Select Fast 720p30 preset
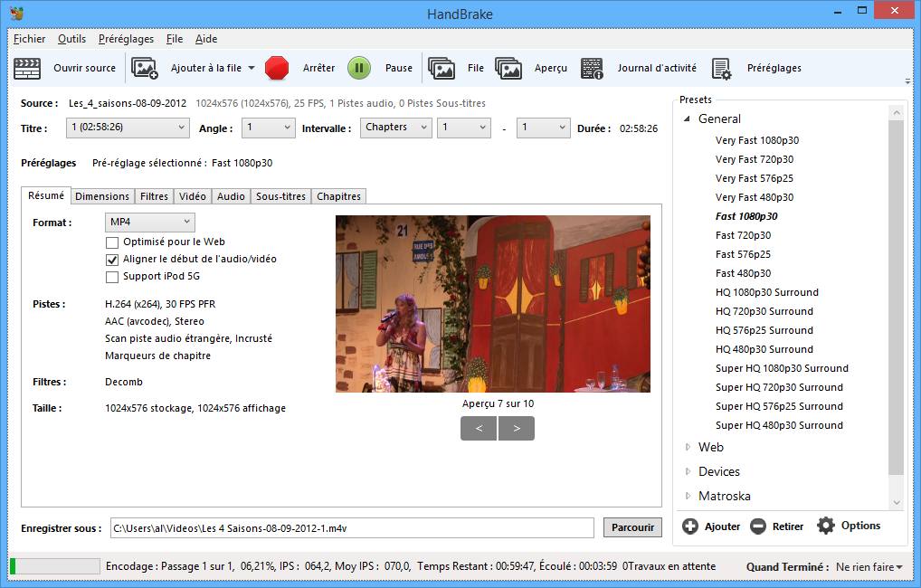Screen dimensions: 921x588 point(743,235)
